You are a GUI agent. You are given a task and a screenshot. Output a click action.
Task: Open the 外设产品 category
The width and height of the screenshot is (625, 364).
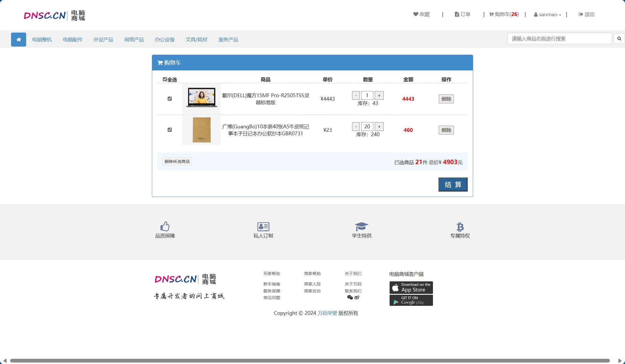click(103, 40)
